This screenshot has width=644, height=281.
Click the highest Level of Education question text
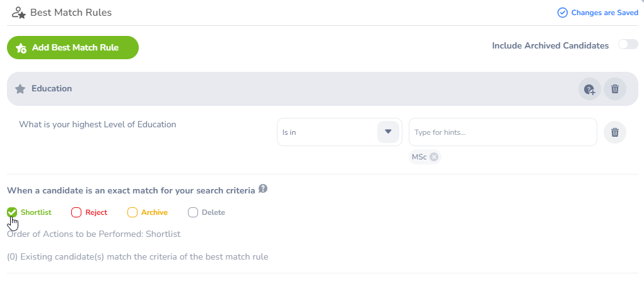pyautogui.click(x=98, y=124)
